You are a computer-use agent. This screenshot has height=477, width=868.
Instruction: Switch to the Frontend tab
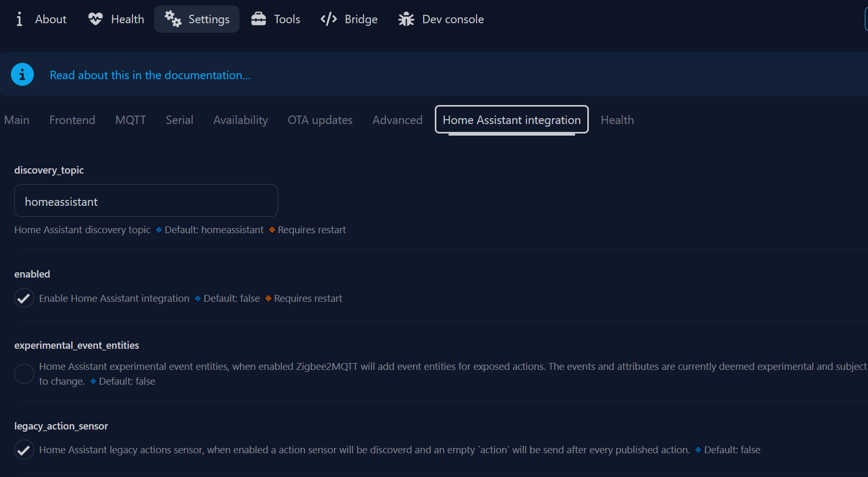click(x=72, y=120)
